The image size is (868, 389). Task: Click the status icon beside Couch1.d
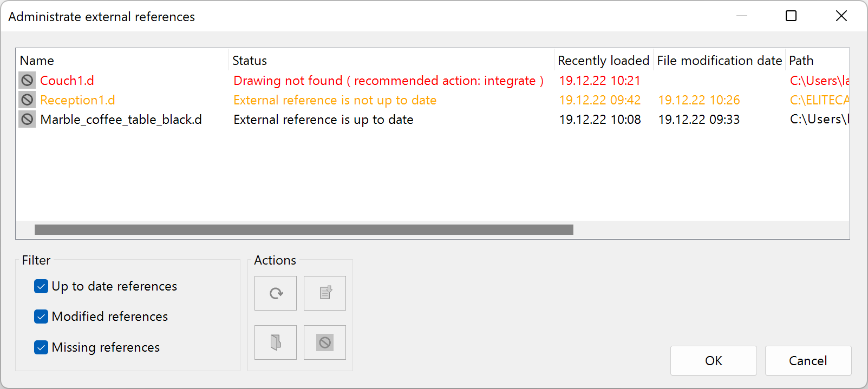point(27,80)
